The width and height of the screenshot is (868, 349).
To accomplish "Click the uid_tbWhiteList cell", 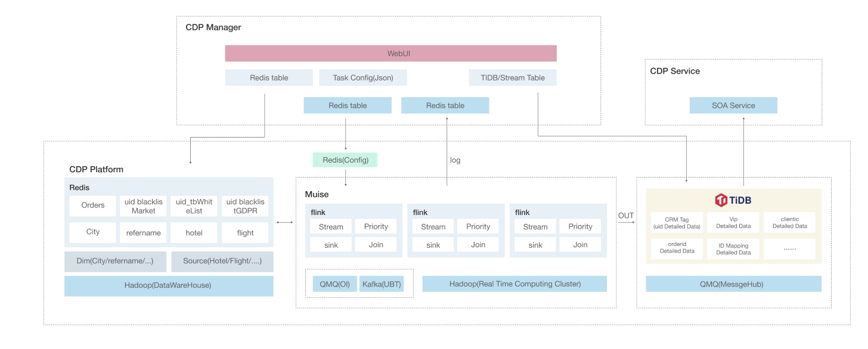I will pyautogui.click(x=194, y=206).
